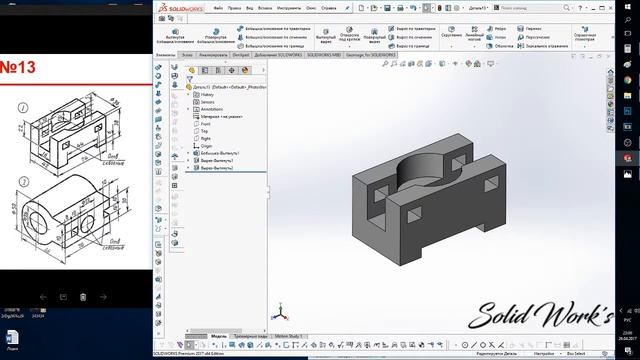Switch to the Трехмерные виды bottom tab

[251, 336]
